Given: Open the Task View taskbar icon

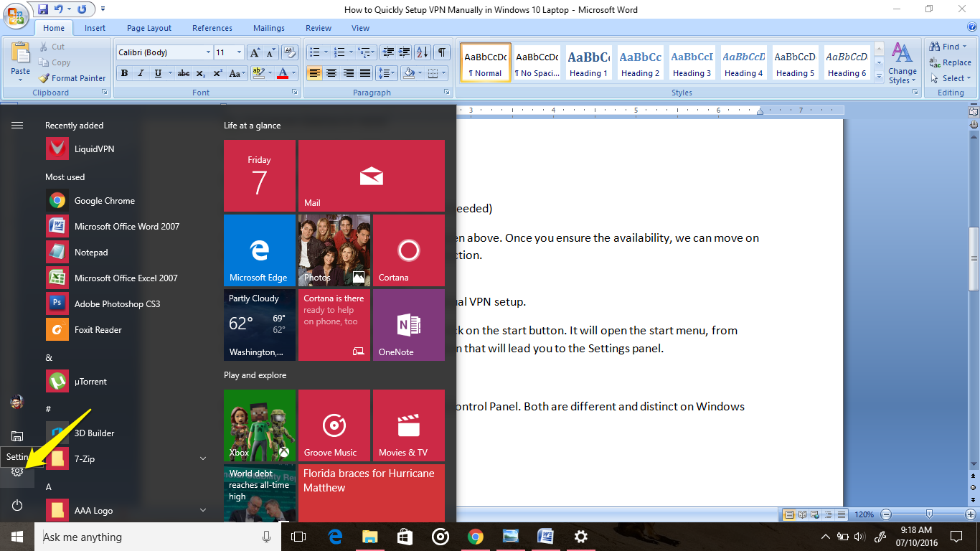Looking at the screenshot, I should coord(298,537).
